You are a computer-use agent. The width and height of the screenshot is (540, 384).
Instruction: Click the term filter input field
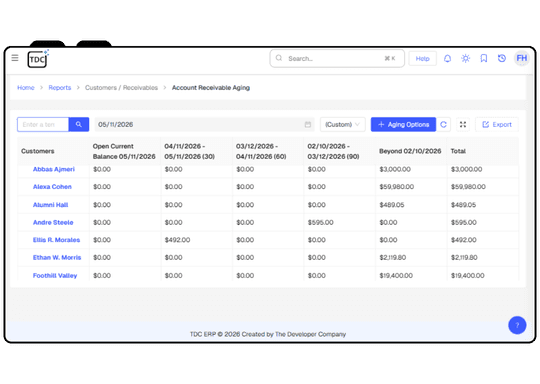pyautogui.click(x=43, y=124)
